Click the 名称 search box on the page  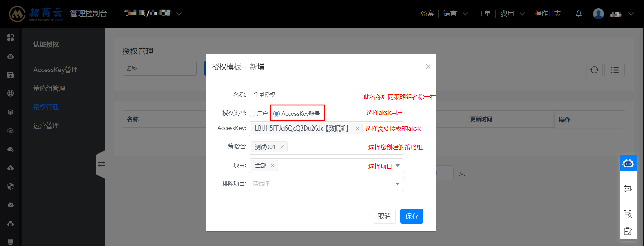pyautogui.click(x=160, y=68)
